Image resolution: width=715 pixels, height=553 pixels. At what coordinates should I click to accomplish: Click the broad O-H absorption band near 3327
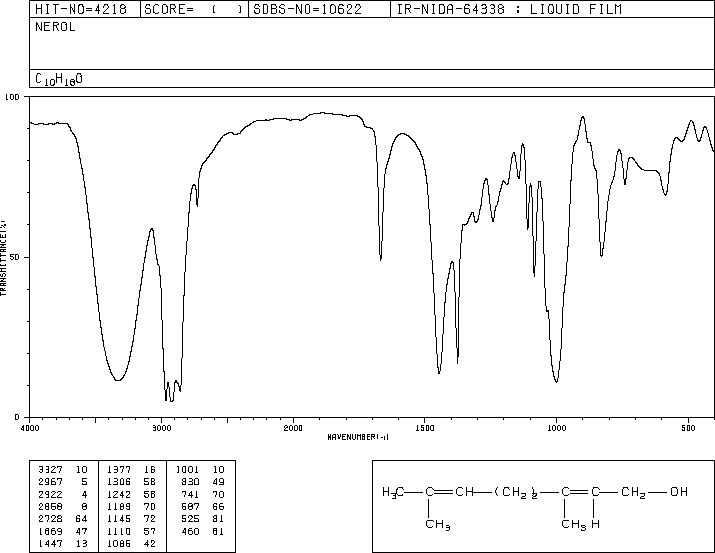(x=118, y=379)
